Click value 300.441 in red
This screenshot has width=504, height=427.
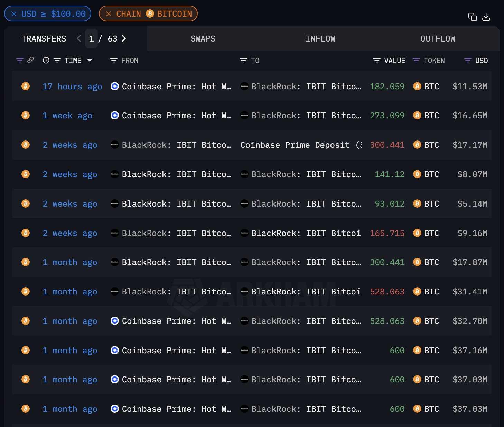coord(387,145)
